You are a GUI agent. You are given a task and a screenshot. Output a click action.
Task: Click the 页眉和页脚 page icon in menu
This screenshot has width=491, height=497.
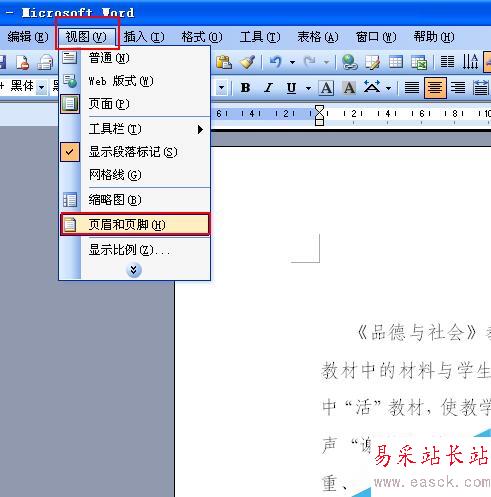point(70,225)
